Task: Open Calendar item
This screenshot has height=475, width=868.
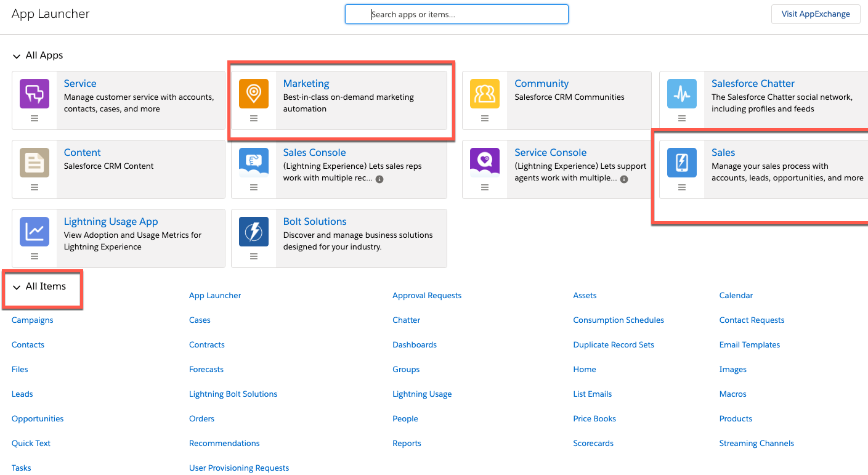Action: coord(736,296)
